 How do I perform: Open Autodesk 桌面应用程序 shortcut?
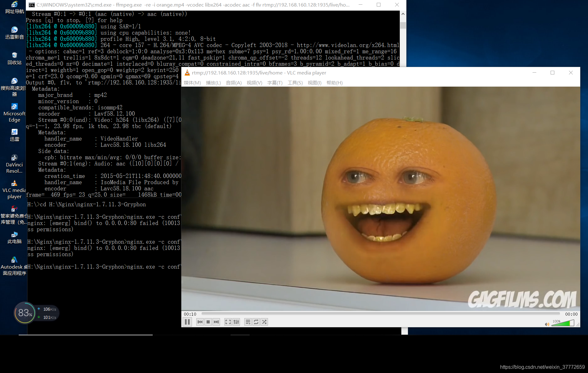(x=14, y=266)
